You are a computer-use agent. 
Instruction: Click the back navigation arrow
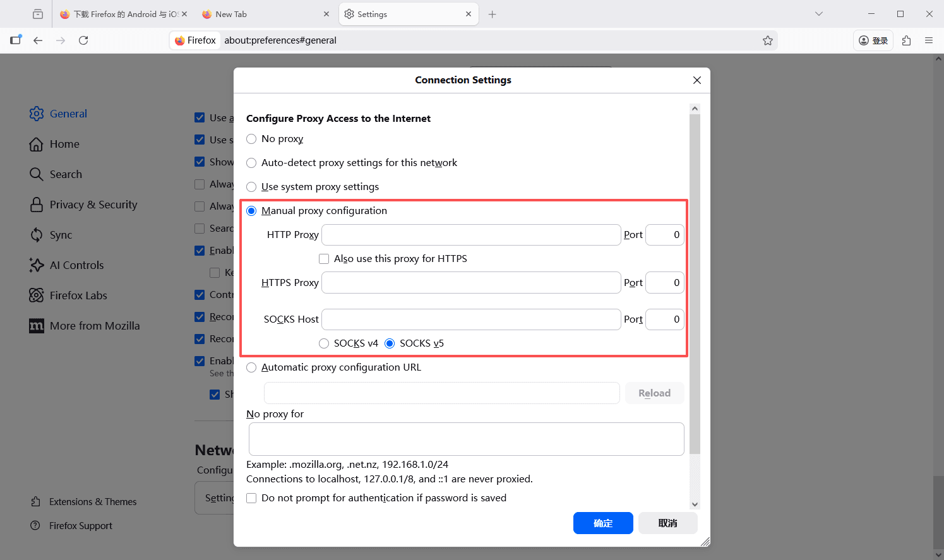pyautogui.click(x=38, y=40)
